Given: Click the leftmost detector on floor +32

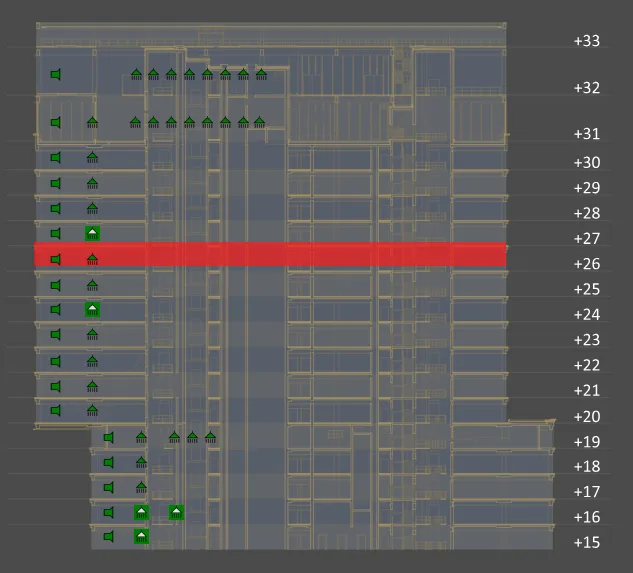Looking at the screenshot, I should click(136, 74).
